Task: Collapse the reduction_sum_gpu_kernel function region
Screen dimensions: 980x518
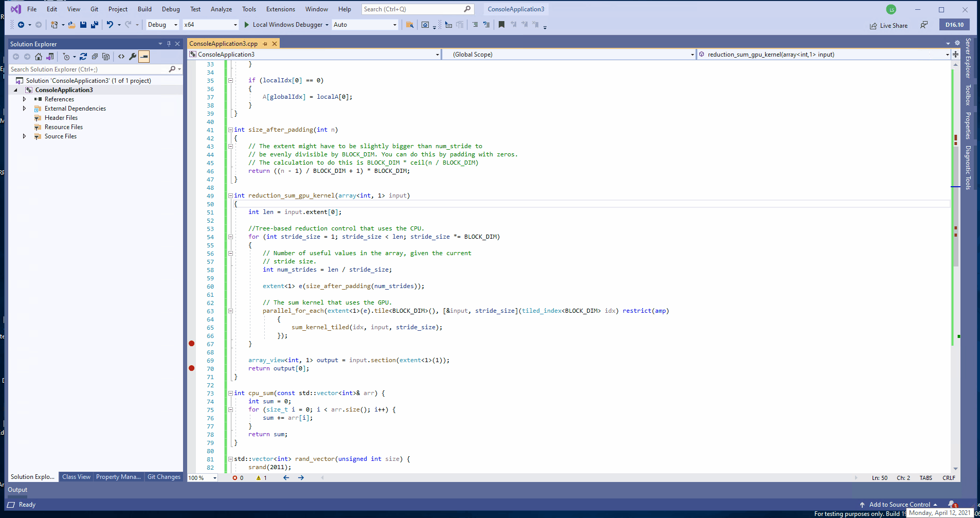Action: click(230, 195)
